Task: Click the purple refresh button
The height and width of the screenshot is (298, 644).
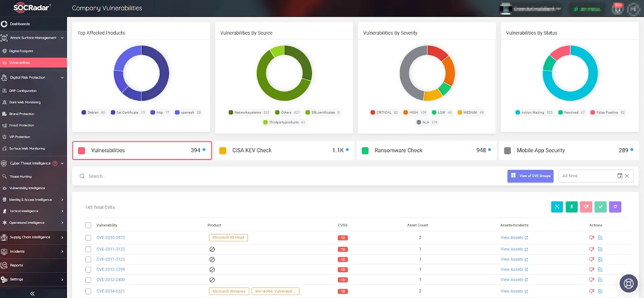Action: pyautogui.click(x=615, y=207)
